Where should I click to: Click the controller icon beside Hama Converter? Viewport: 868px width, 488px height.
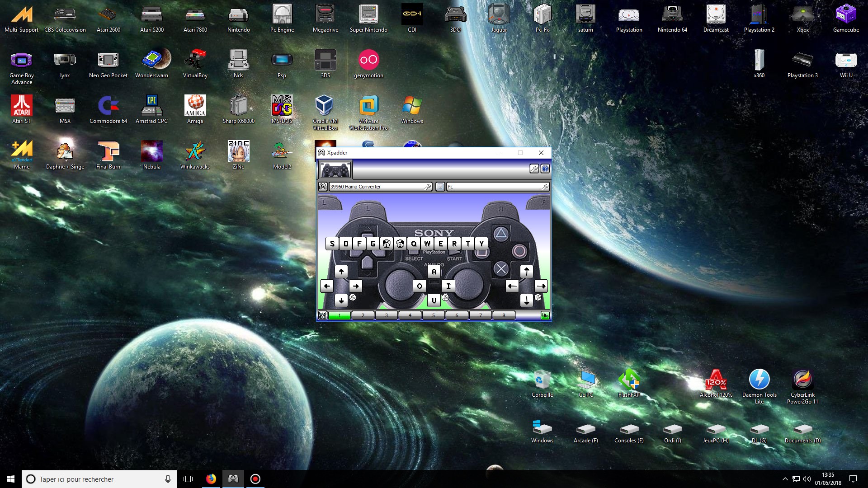tap(323, 186)
